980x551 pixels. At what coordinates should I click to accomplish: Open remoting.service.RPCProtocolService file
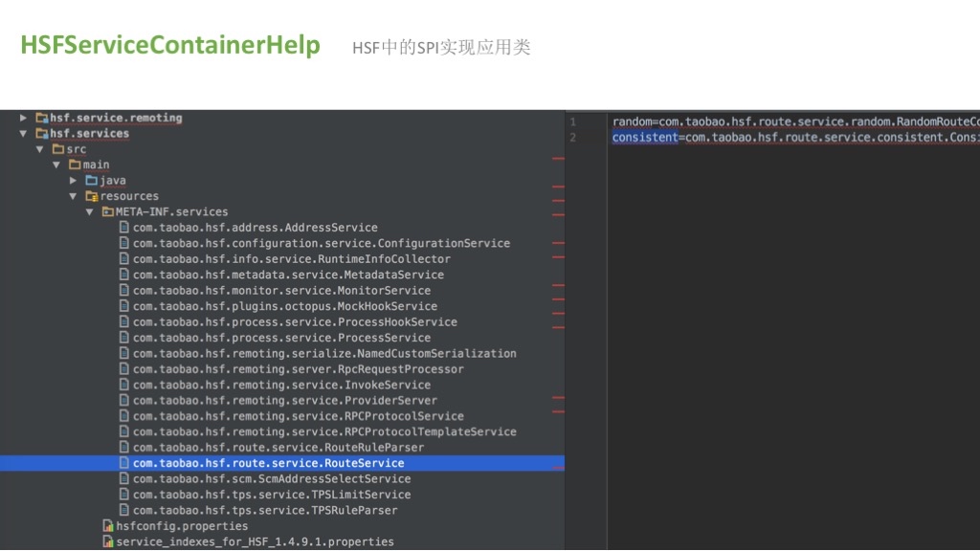299,416
